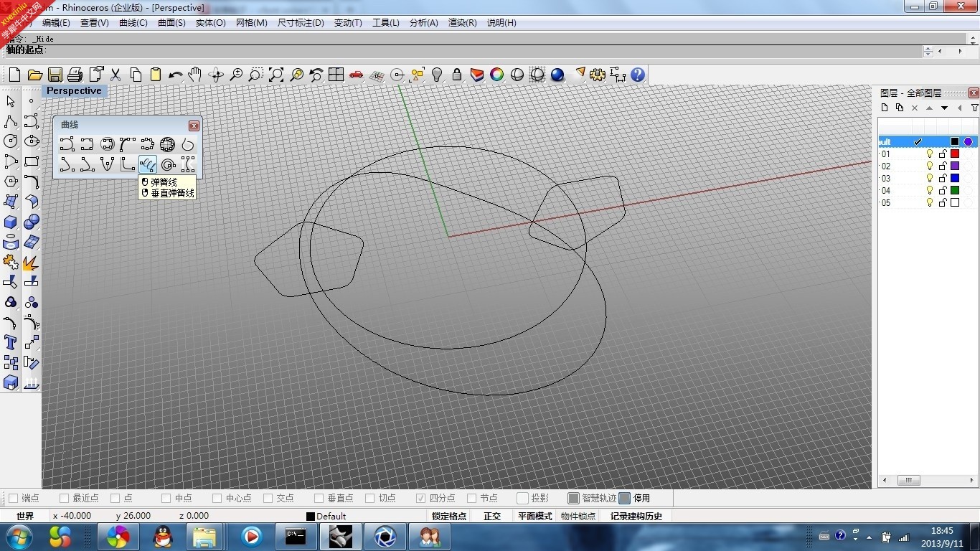Toggle the lock icon of layer 03

pos(943,178)
